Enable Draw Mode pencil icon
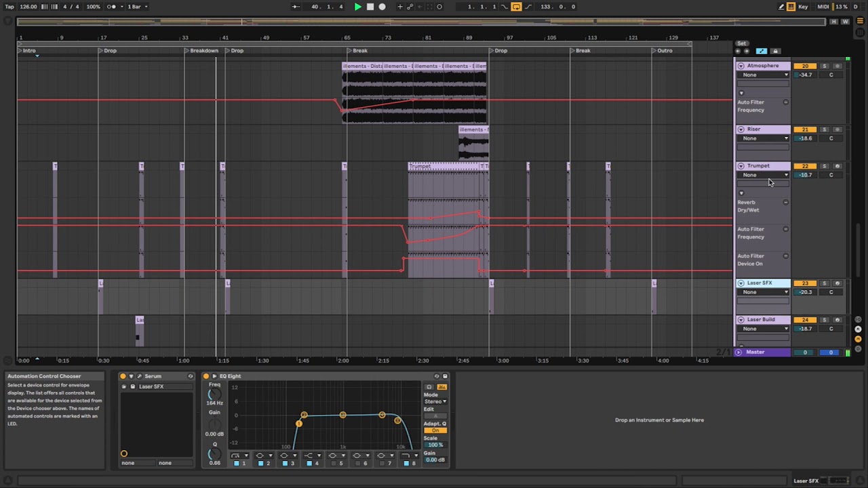The image size is (868, 488). [x=781, y=7]
